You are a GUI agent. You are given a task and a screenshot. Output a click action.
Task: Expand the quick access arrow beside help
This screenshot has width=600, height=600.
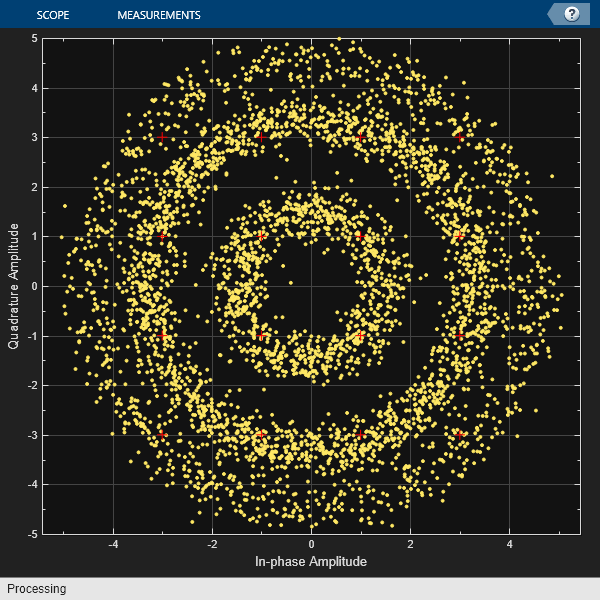[552, 15]
